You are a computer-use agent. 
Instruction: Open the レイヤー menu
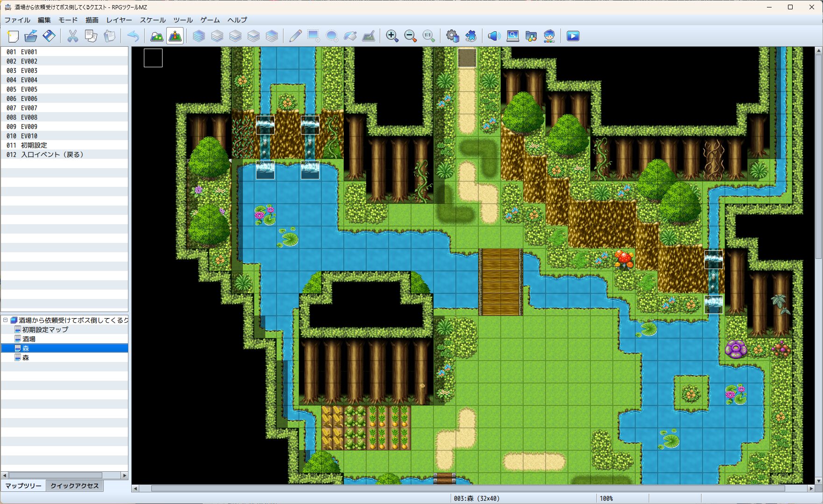pos(119,20)
